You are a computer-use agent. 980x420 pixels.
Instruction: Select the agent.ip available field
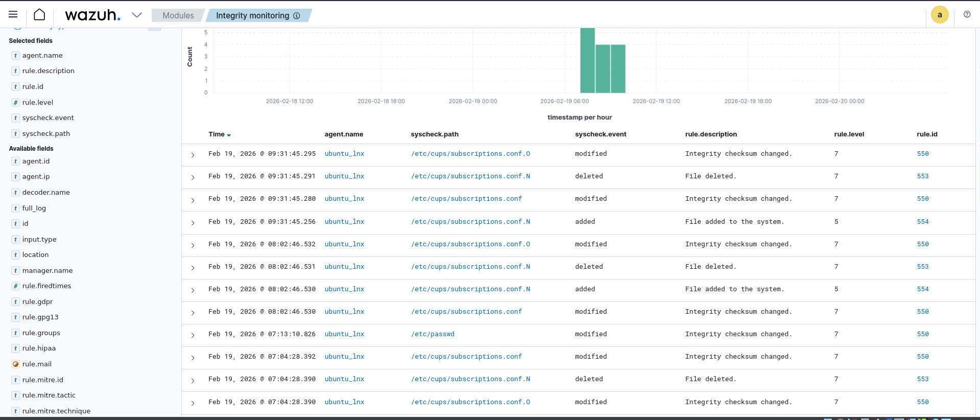[x=36, y=177]
